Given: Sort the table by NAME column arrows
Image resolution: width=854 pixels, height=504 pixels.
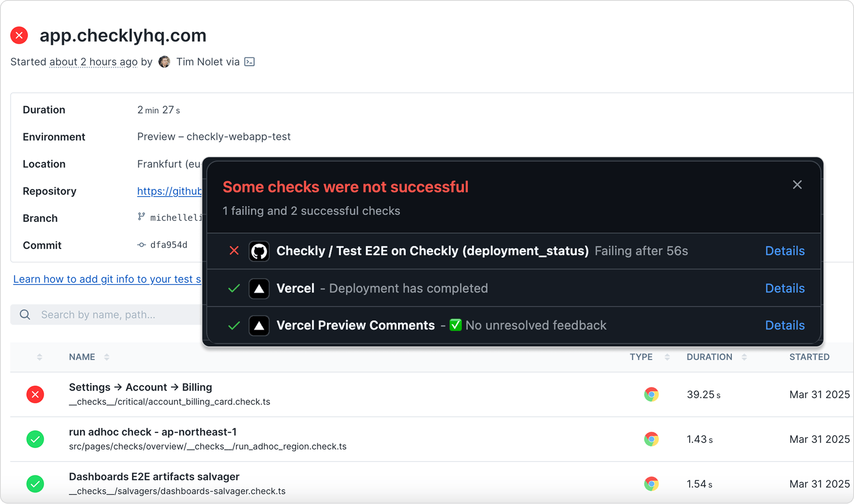Looking at the screenshot, I should 107,357.
